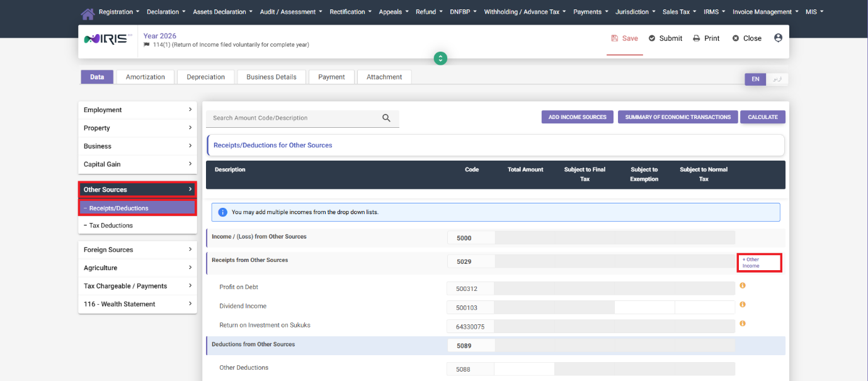Click the Calculate button
This screenshot has width=868, height=381.
tap(763, 117)
